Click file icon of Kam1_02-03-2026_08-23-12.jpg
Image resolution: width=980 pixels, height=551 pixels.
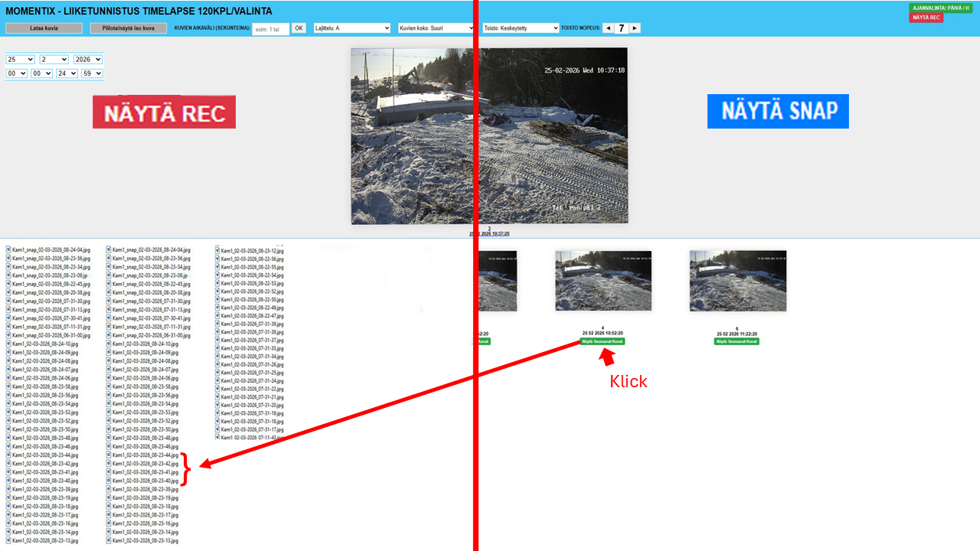(x=217, y=250)
